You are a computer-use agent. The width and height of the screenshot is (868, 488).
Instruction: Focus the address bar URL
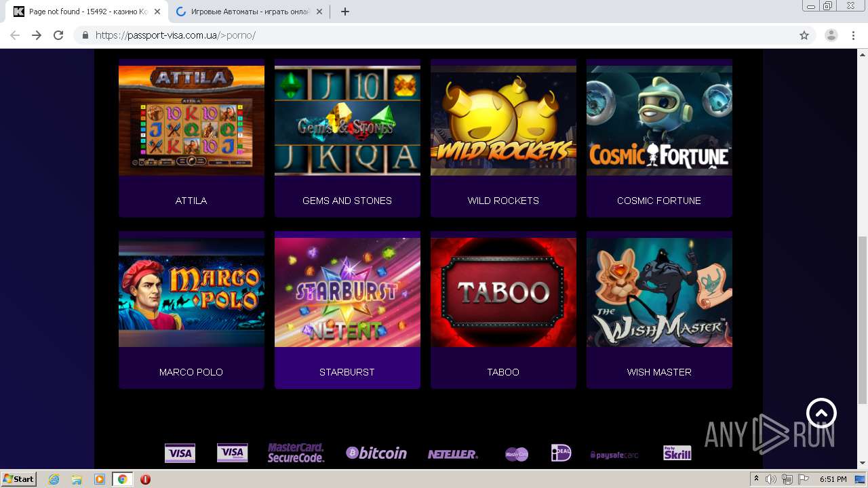click(175, 35)
